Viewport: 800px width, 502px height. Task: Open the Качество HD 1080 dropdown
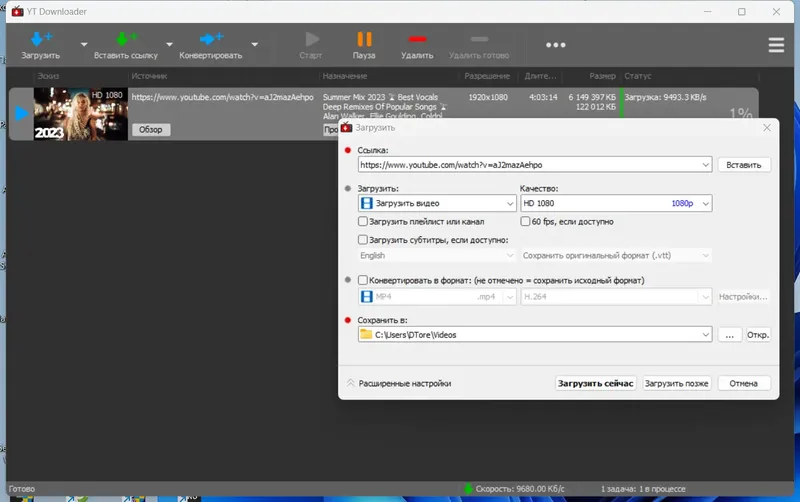616,203
